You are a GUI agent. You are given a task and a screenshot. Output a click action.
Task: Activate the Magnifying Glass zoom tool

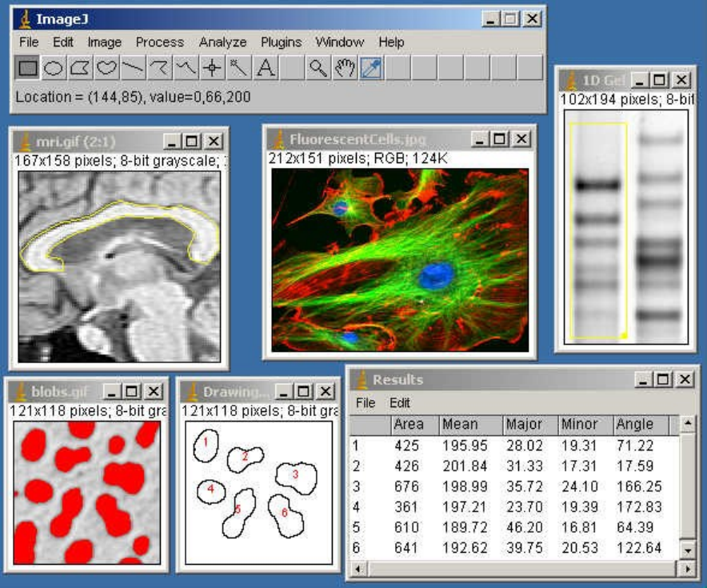[x=318, y=68]
